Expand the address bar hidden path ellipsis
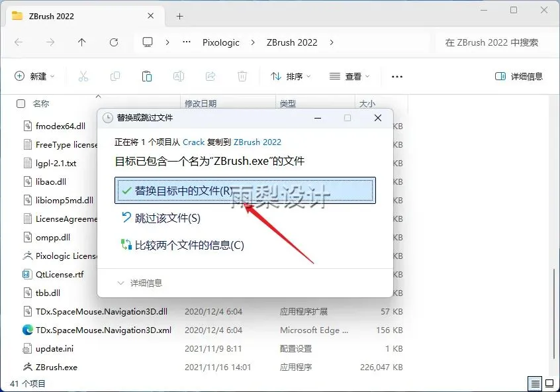The width and height of the screenshot is (560, 392). coord(187,42)
